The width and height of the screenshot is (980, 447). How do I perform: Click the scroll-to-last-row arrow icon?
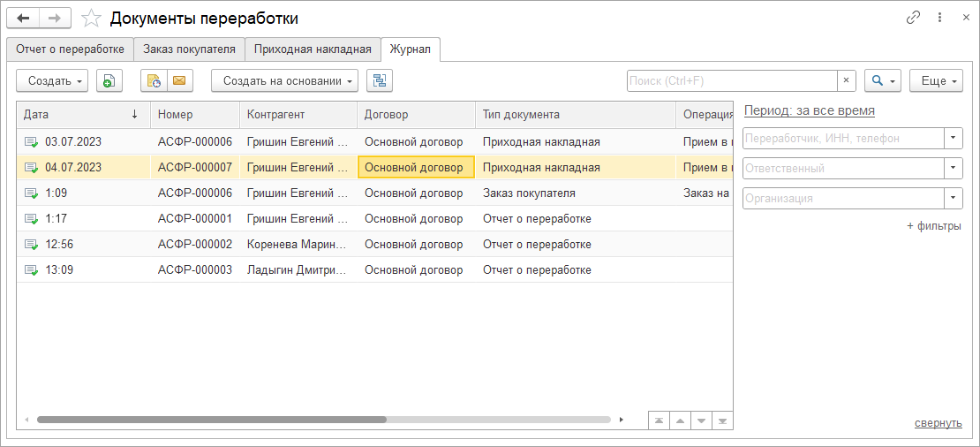(x=722, y=420)
